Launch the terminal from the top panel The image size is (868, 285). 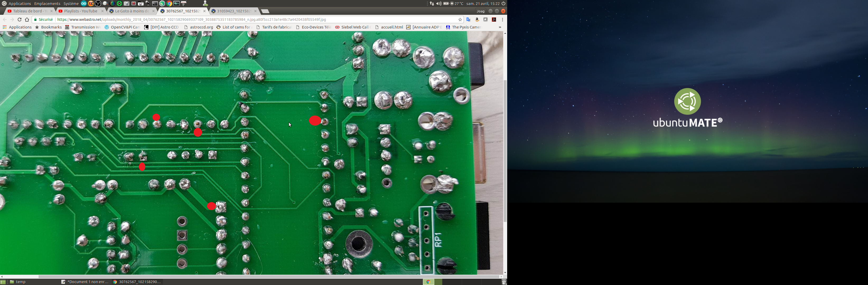(155, 3)
